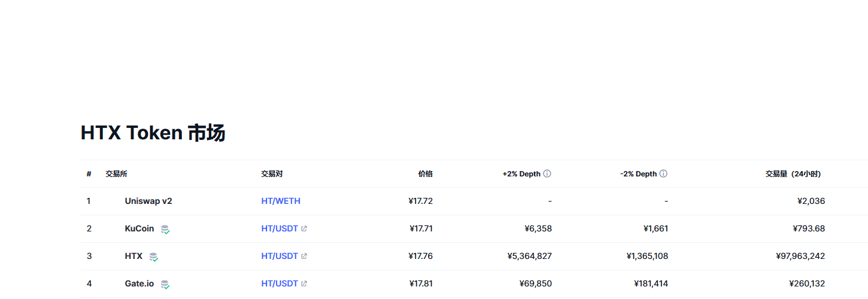Click external link icon in KuCoin row
The width and height of the screenshot is (868, 299).
[x=304, y=229]
